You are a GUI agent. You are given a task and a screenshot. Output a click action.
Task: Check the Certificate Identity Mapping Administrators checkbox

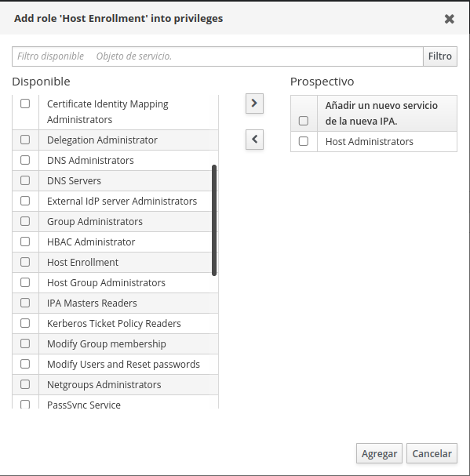click(x=25, y=104)
